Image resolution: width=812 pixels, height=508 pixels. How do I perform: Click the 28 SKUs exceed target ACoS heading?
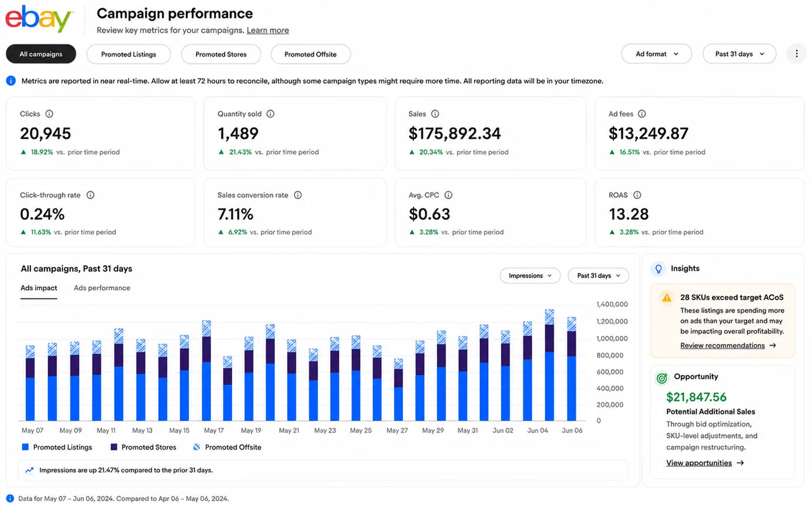[x=732, y=297]
